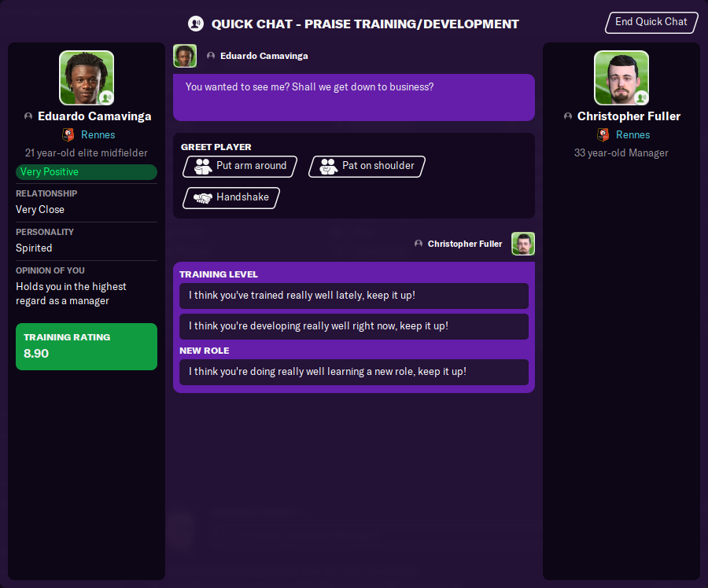Click the handshake icon in greet options

203,197
